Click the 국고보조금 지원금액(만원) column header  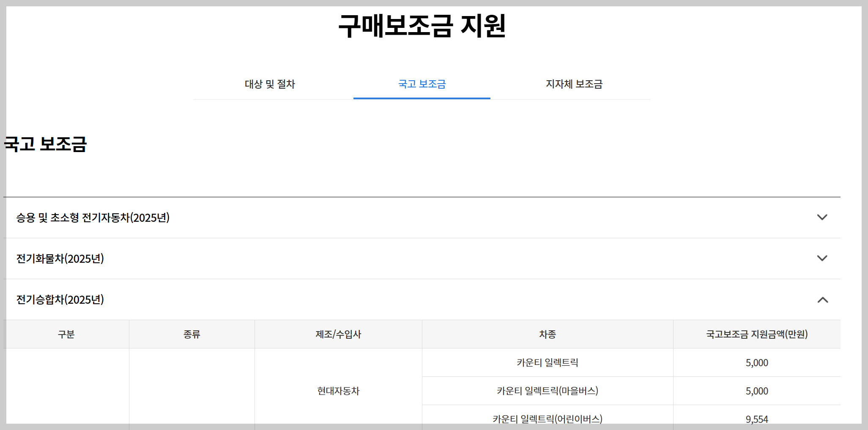(757, 334)
